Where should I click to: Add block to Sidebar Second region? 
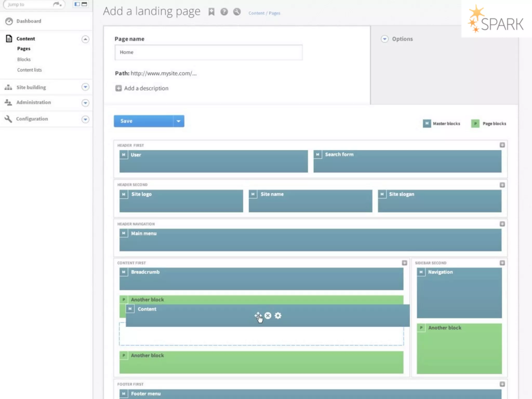coord(502,263)
